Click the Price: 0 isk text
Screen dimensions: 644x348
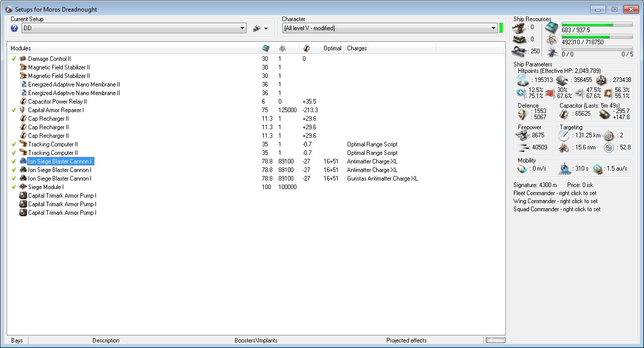pyautogui.click(x=581, y=185)
